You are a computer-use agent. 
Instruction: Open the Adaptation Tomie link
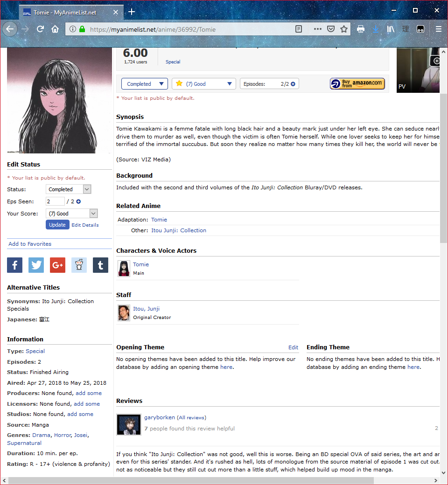(159, 220)
